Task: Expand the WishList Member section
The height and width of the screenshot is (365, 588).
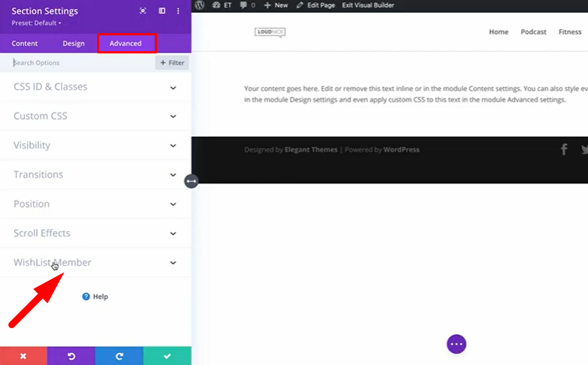Action: tap(95, 263)
